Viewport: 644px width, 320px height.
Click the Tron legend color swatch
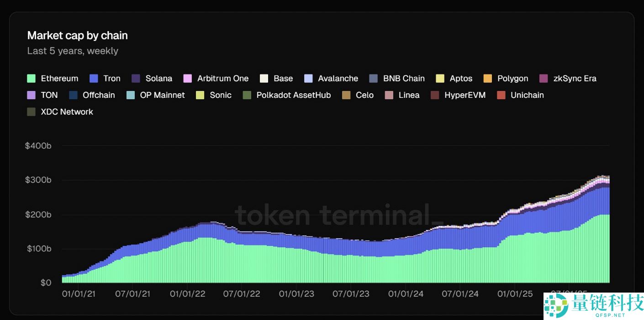(94, 79)
